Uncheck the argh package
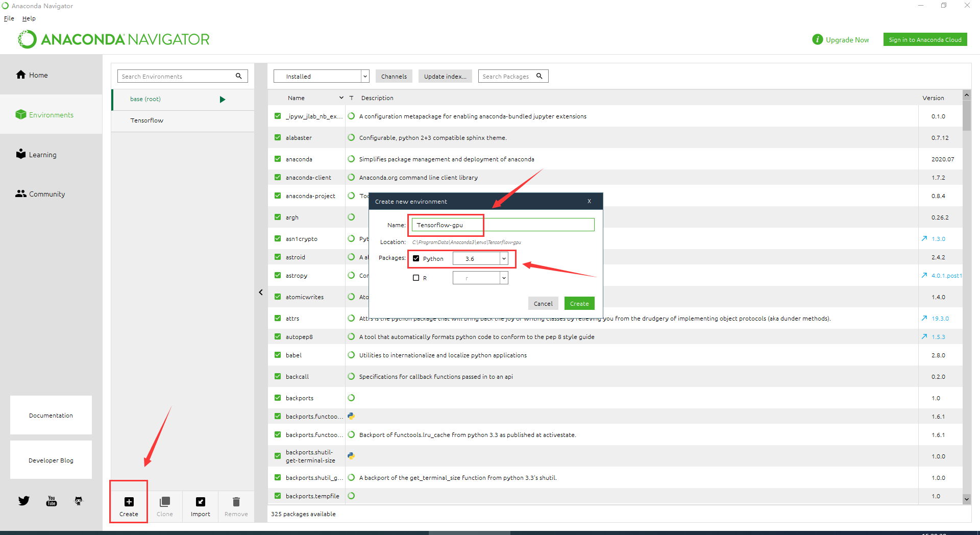Image resolution: width=980 pixels, height=535 pixels. 278,217
